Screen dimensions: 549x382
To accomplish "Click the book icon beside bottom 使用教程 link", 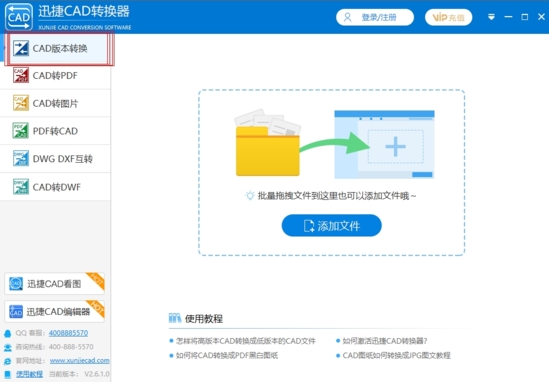I will click(x=7, y=374).
